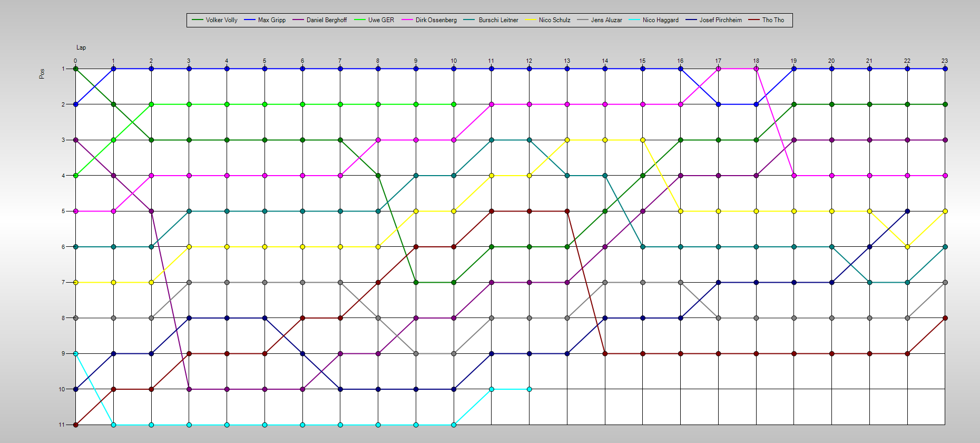Click lap number 5 on the top axis
980x443 pixels.
[264, 61]
